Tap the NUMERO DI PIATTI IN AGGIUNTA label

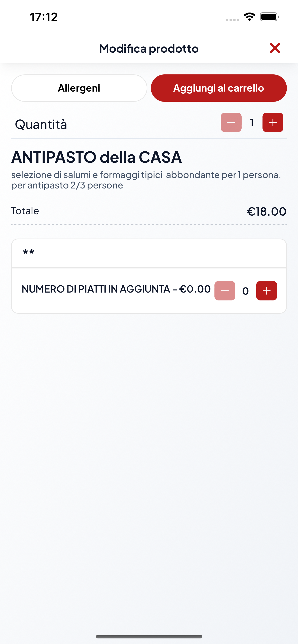point(96,289)
